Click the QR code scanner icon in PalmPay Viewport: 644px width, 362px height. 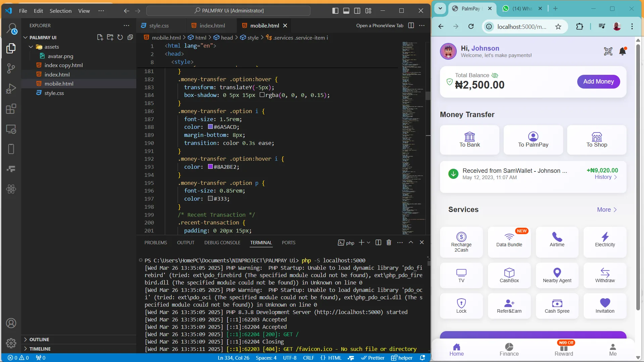point(608,51)
